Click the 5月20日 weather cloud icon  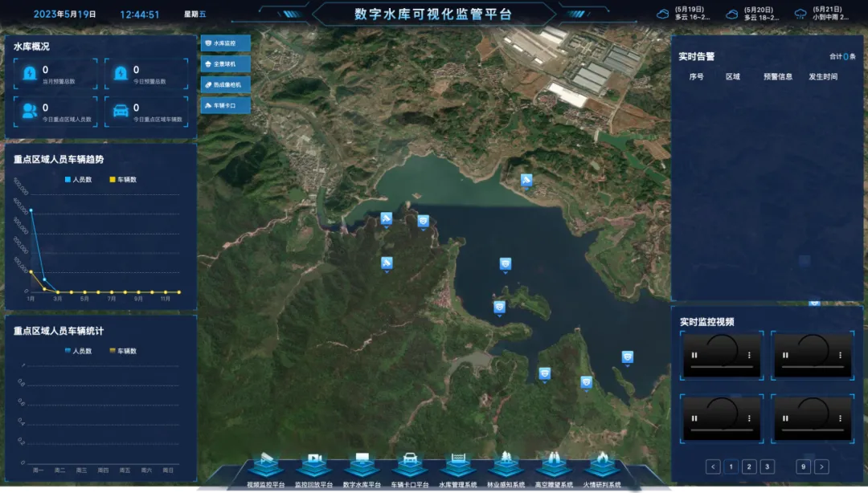coord(732,14)
